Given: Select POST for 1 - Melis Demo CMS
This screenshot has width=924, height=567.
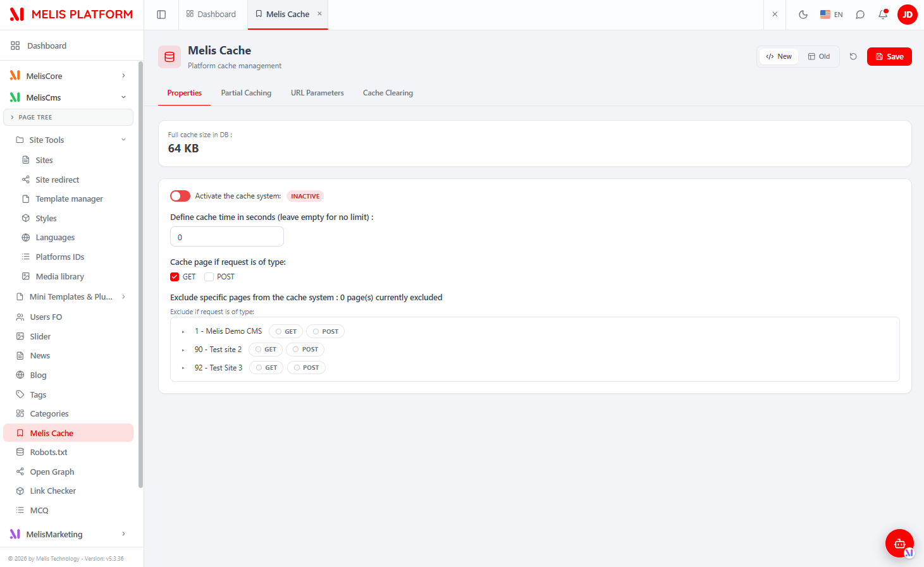Looking at the screenshot, I should [x=326, y=331].
